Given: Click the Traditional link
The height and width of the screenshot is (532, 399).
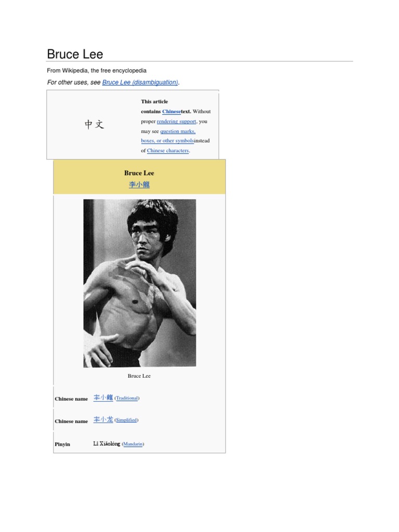Looking at the screenshot, I should [x=127, y=398].
